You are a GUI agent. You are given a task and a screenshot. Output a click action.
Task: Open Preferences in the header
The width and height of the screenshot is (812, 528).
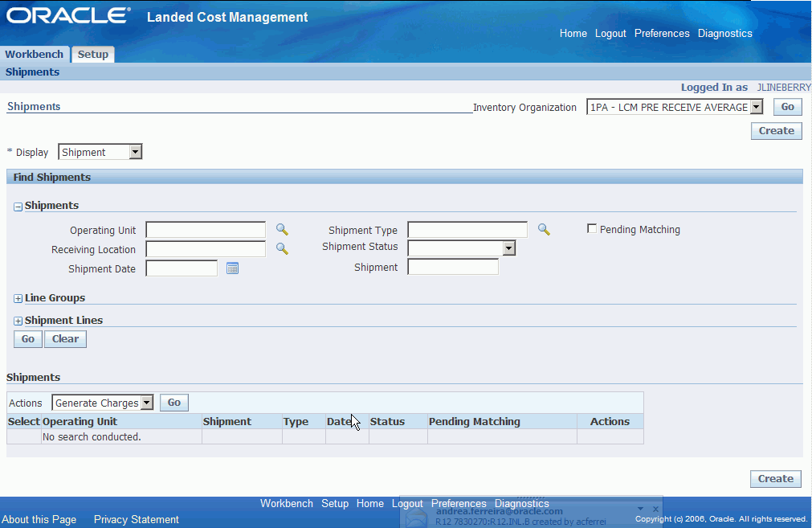(x=662, y=33)
